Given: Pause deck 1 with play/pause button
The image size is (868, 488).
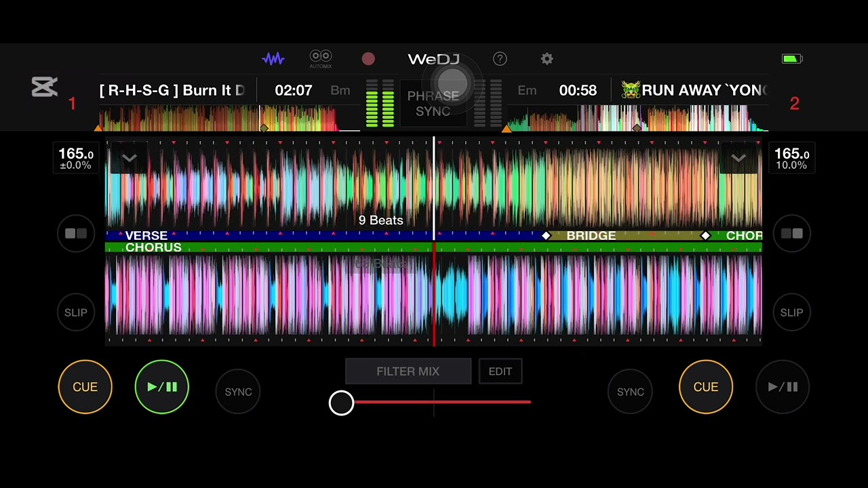Looking at the screenshot, I should [162, 387].
